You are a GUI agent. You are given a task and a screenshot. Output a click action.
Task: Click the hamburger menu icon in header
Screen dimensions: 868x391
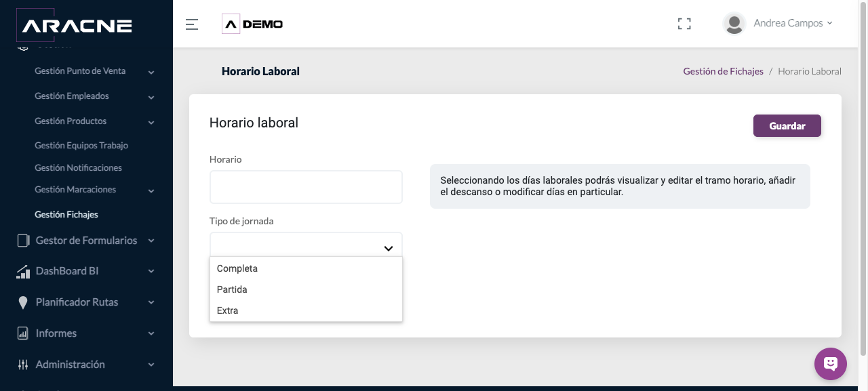(x=192, y=24)
